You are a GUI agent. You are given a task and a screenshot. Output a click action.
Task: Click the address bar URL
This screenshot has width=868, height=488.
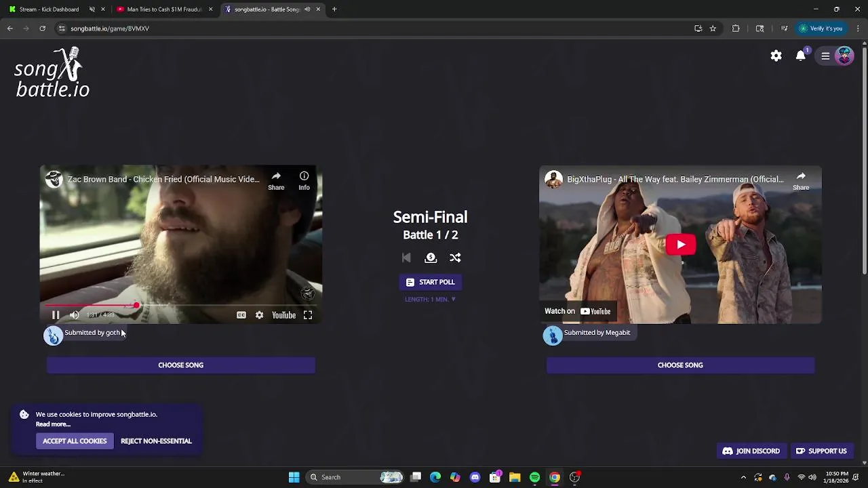[x=109, y=28]
